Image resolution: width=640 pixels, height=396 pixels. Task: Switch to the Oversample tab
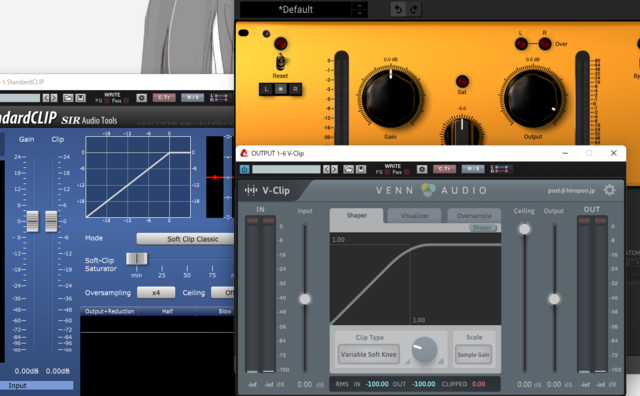click(474, 216)
